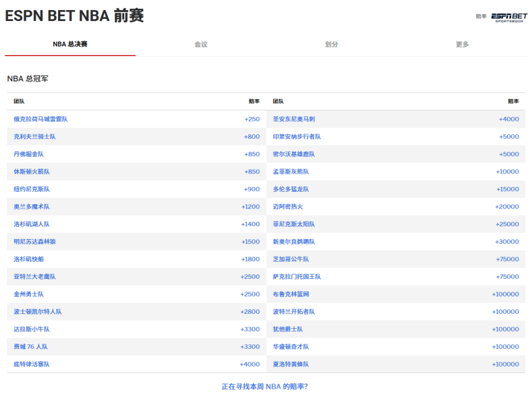Click the +1200 odds value
Screen dimensions: 532x397
250,206
